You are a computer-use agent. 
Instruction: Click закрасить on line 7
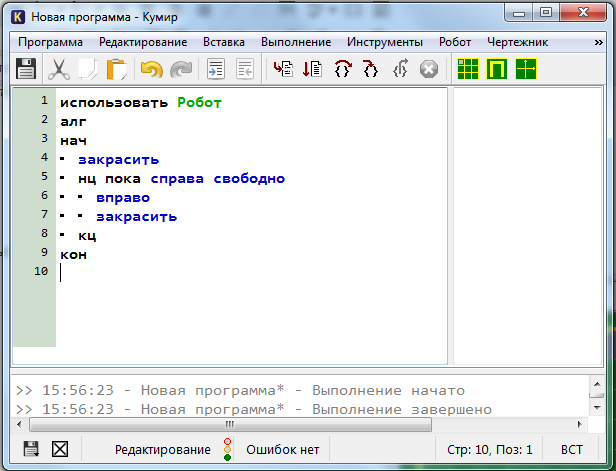click(137, 216)
